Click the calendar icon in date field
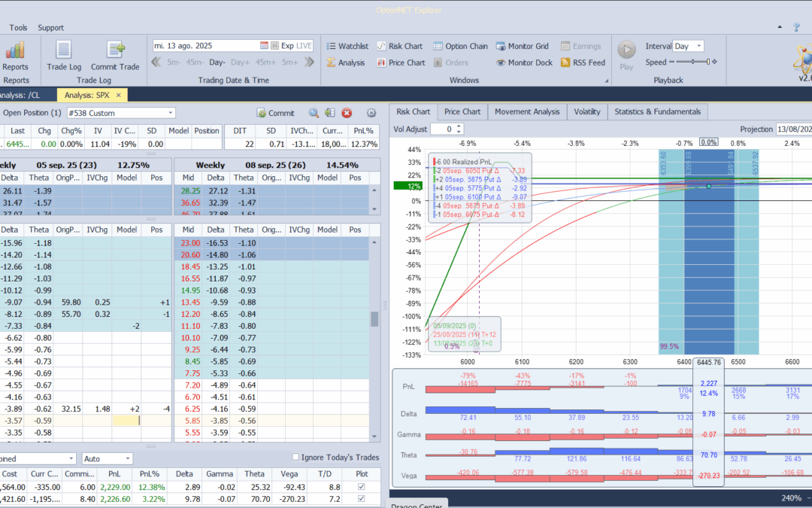 [264, 46]
